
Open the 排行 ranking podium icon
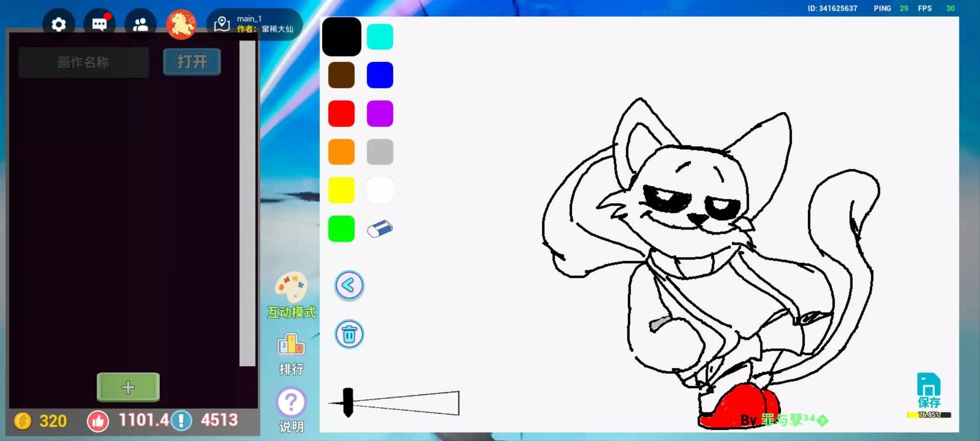(x=291, y=345)
